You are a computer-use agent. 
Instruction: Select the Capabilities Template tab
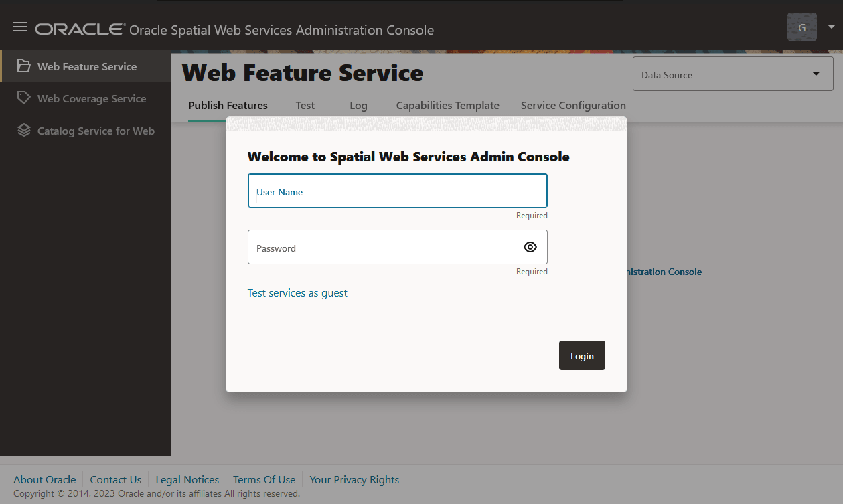447,106
